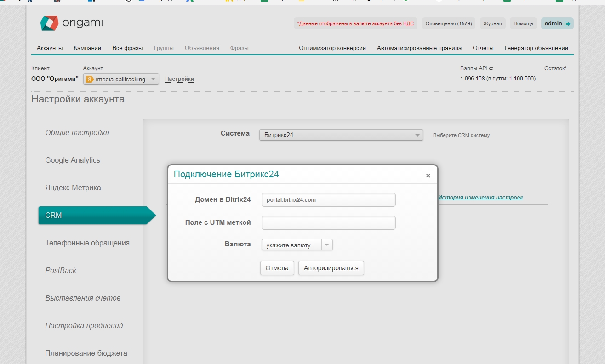Click the Отмена button

coord(277,268)
